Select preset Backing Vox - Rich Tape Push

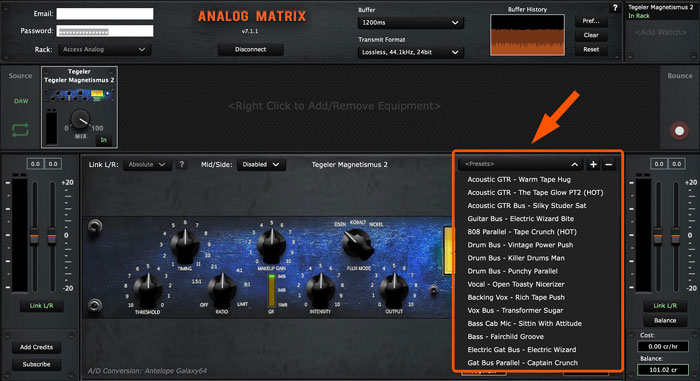(x=516, y=297)
